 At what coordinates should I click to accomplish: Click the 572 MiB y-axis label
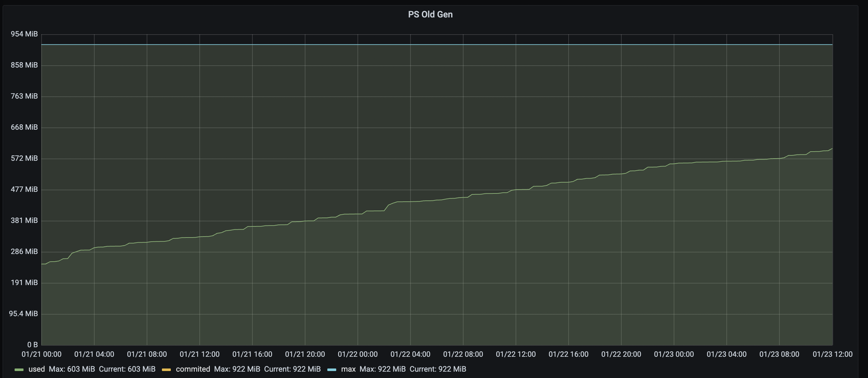click(x=24, y=158)
